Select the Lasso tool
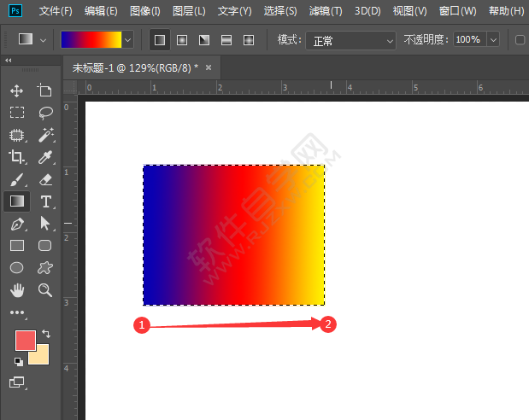529x420 pixels. [x=45, y=113]
